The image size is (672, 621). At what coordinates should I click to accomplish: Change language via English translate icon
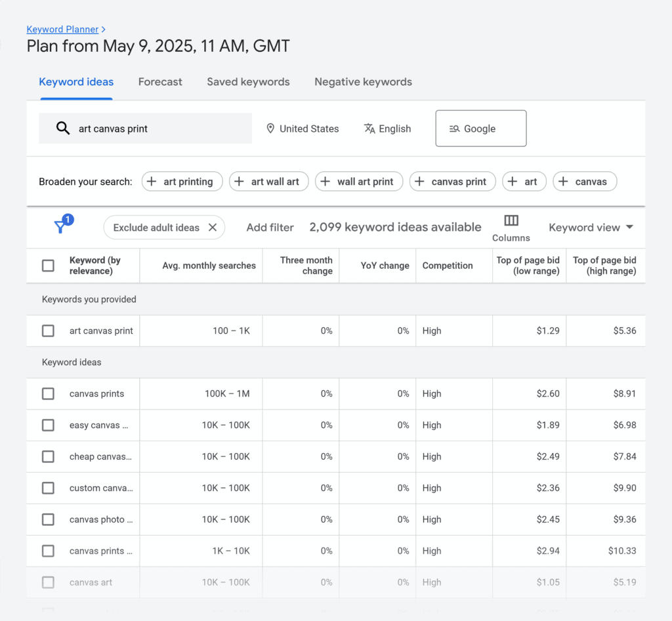[369, 129]
